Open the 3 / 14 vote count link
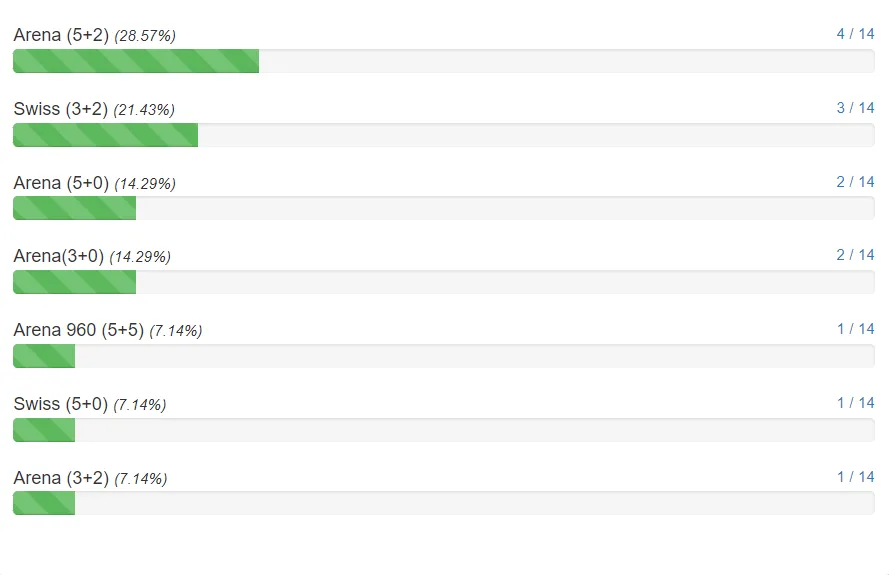Screen dimensions: 889x575 [855, 108]
